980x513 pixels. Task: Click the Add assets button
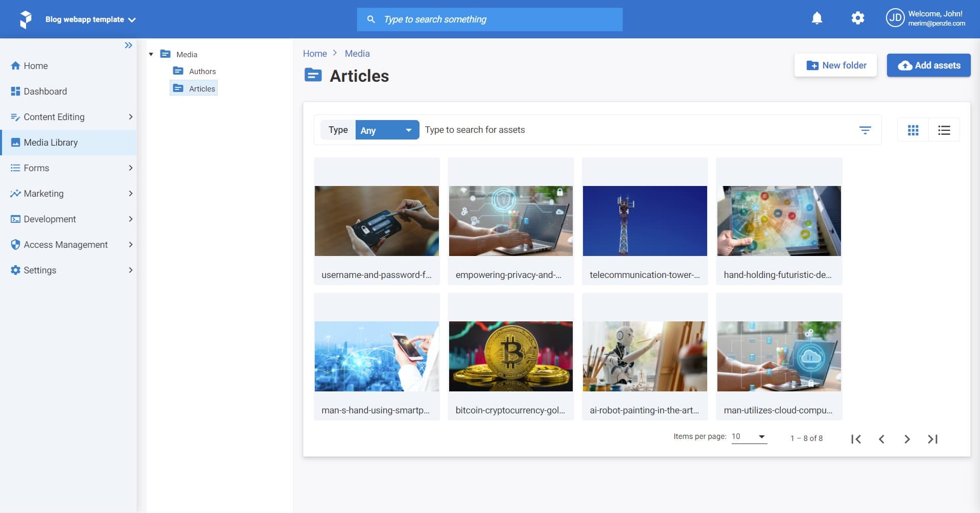point(928,65)
